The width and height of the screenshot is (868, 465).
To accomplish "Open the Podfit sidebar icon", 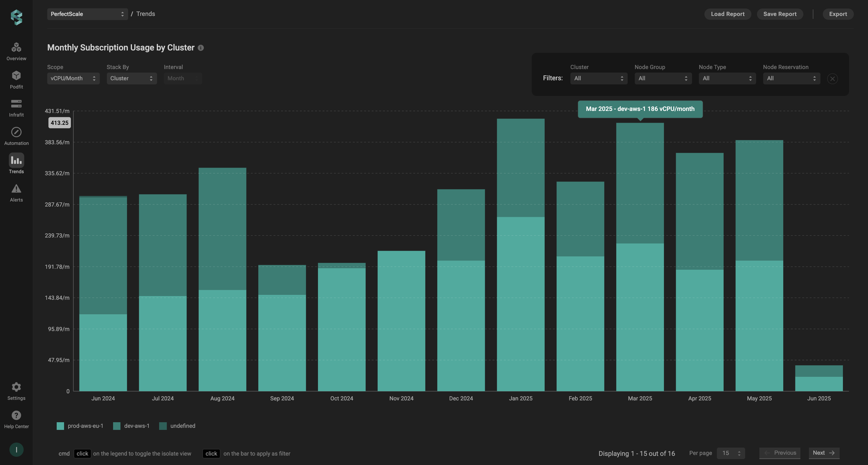I will tap(16, 76).
